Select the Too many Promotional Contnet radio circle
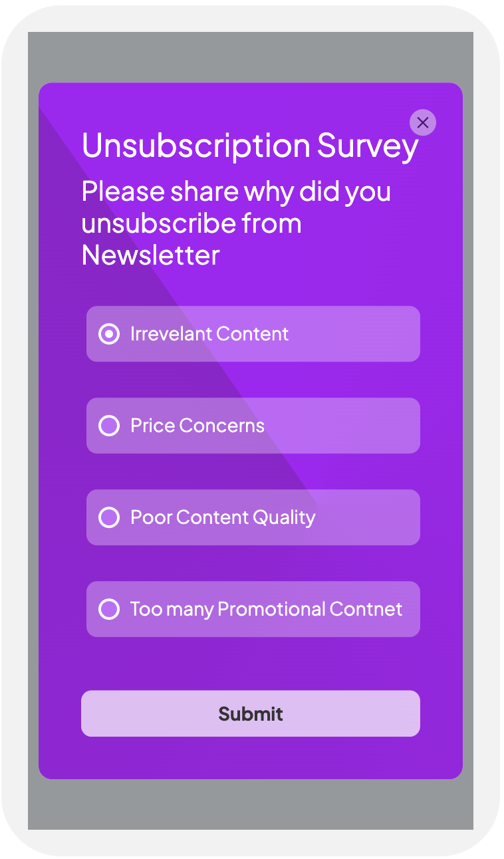The image size is (504, 859). pyautogui.click(x=109, y=609)
